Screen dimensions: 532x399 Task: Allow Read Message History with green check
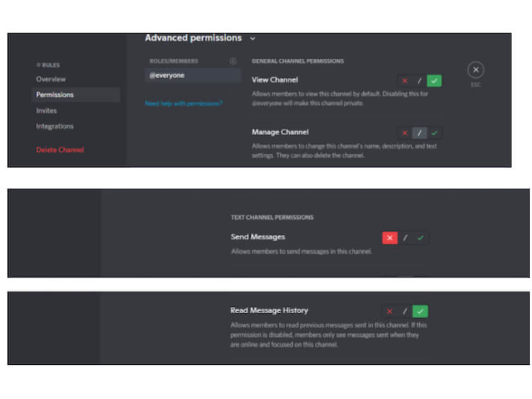(x=420, y=311)
